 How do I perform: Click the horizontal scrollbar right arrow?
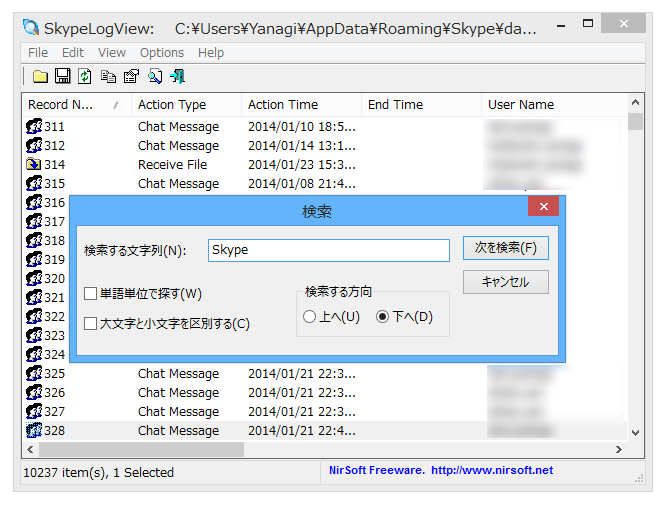click(x=618, y=449)
